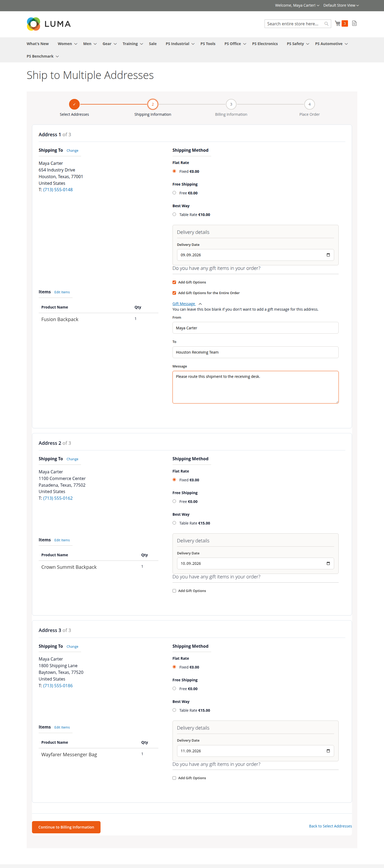Select Table Rate €15.00 for Address 3
The width and height of the screenshot is (384, 868).
click(x=174, y=710)
